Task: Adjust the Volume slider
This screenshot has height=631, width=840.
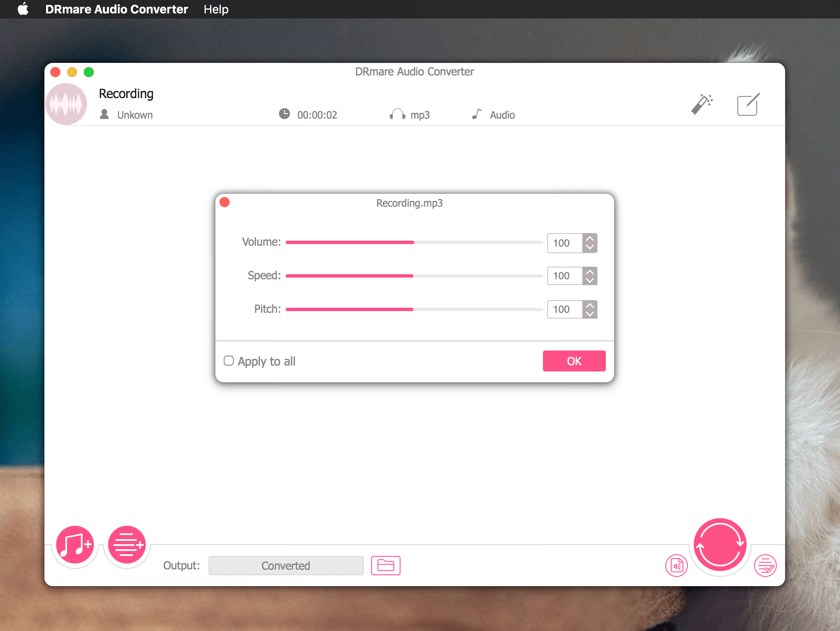Action: 414,242
